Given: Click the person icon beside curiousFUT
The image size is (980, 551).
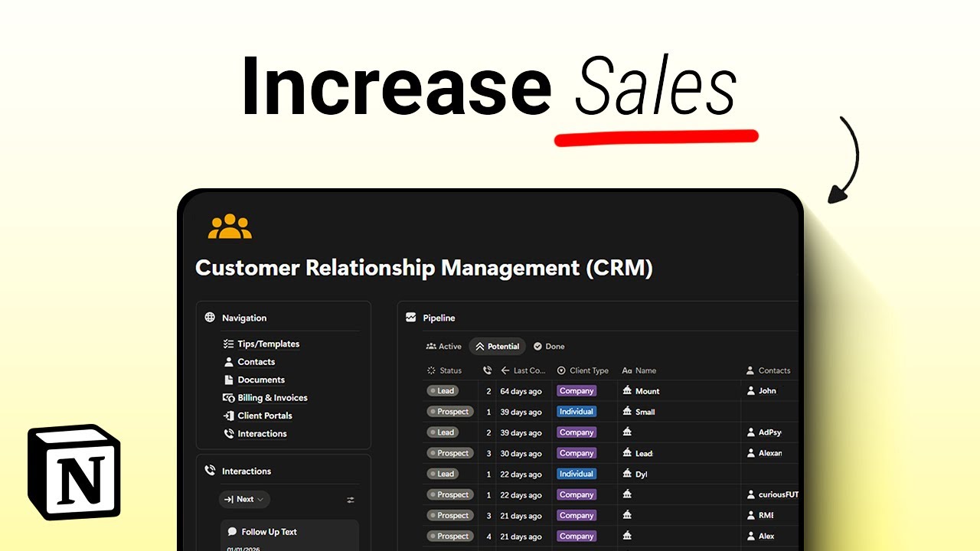Looking at the screenshot, I should 750,494.
